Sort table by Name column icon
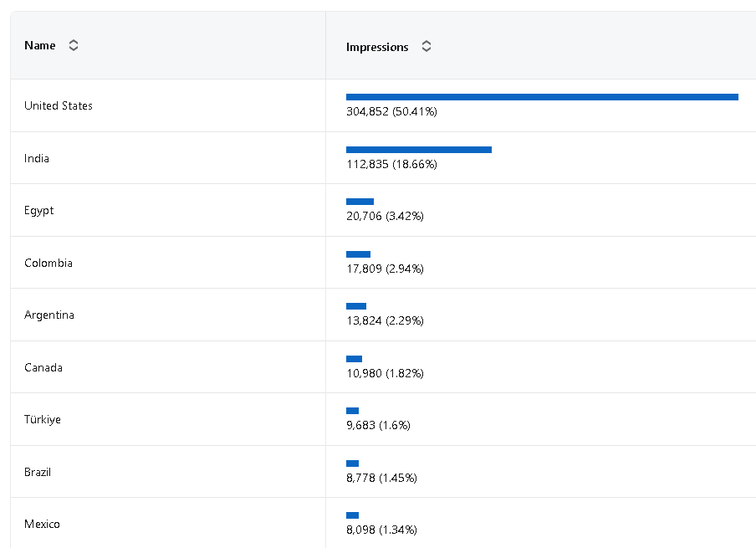 coord(74,46)
